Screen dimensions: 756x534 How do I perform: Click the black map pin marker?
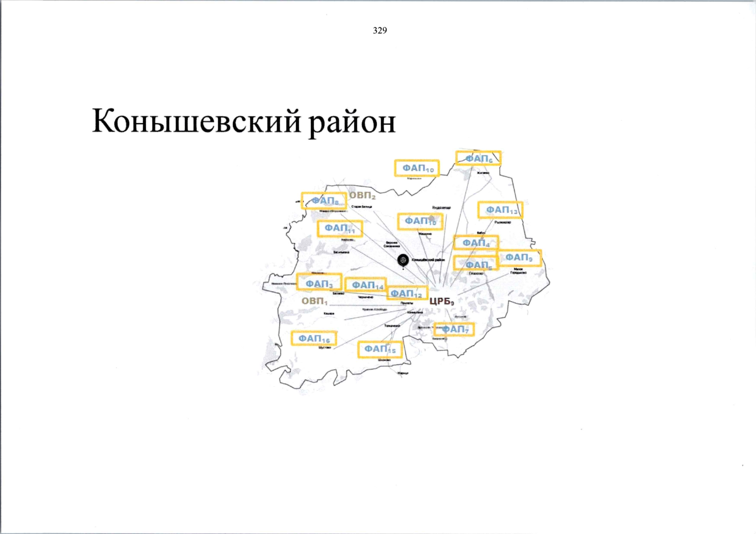[x=403, y=260]
